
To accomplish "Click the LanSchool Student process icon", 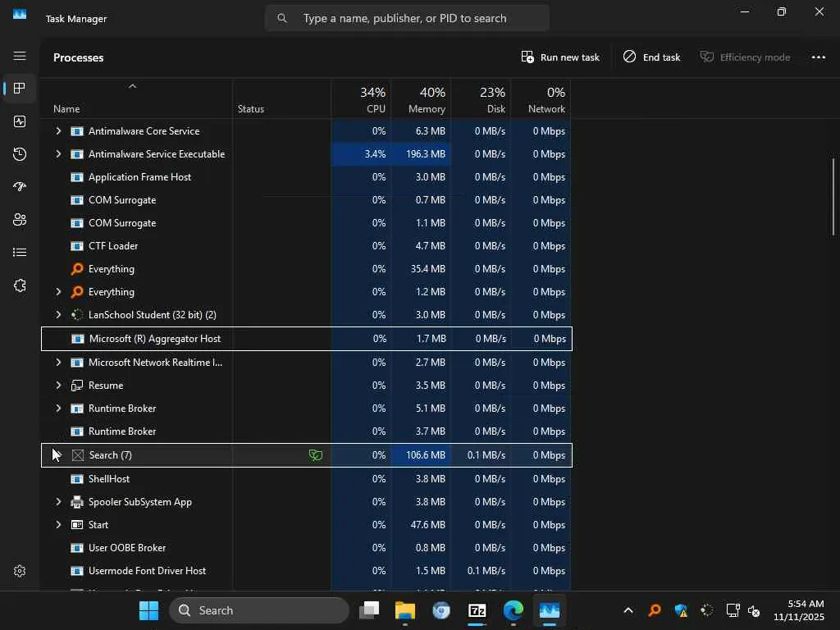I will click(x=77, y=315).
